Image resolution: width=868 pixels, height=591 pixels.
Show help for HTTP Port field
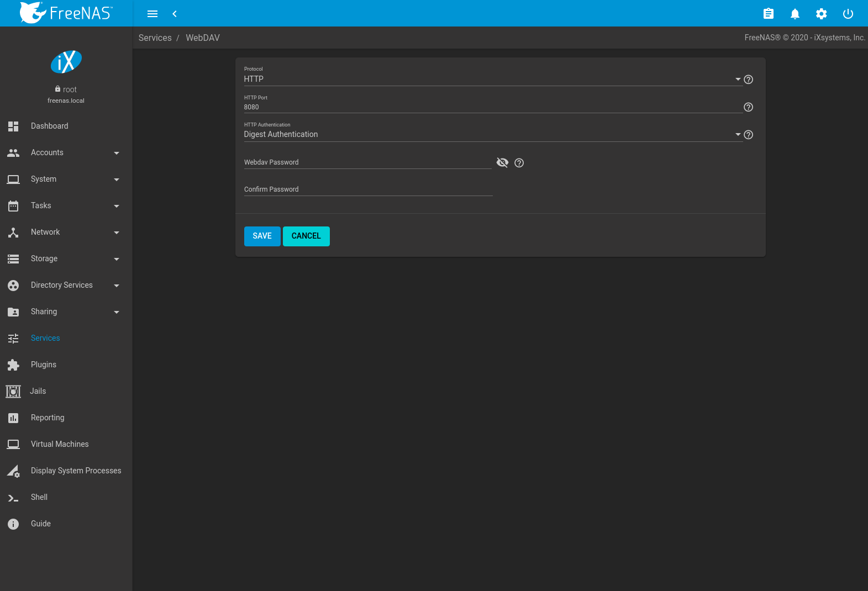(x=748, y=107)
